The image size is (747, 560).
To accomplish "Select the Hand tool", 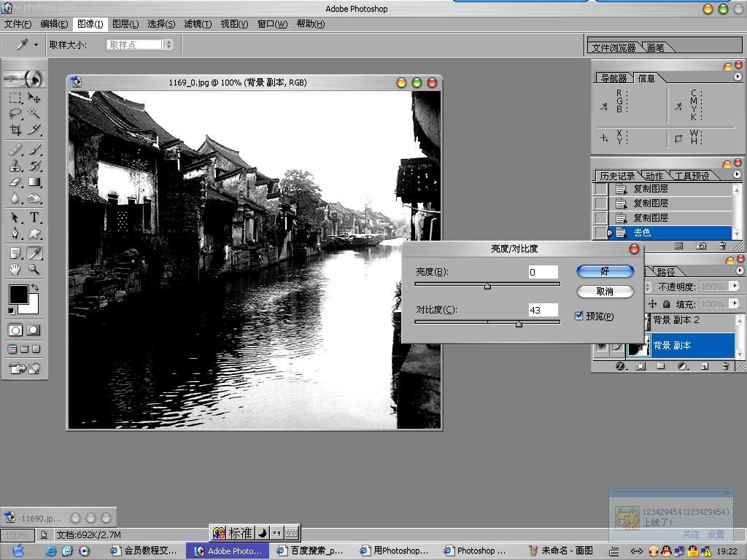I will click(15, 269).
